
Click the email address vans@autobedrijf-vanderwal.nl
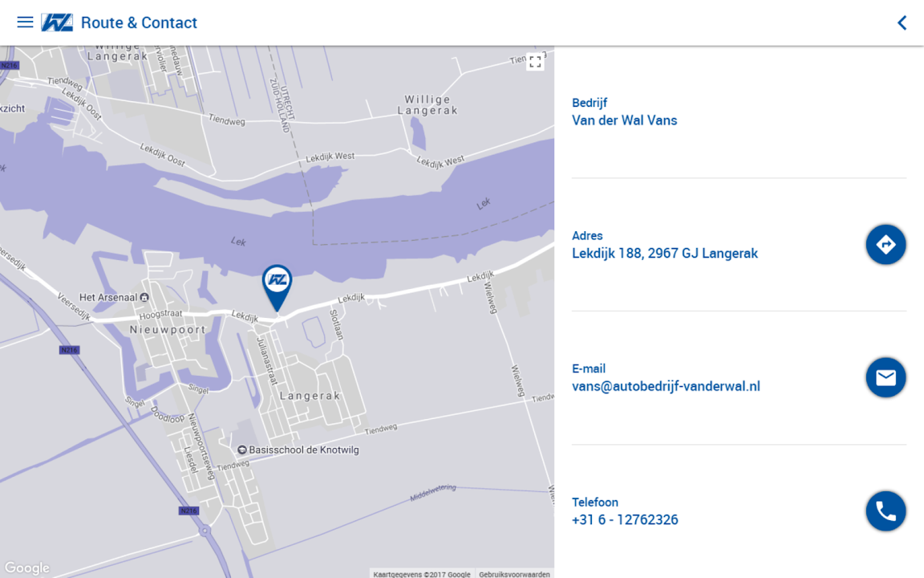(666, 387)
